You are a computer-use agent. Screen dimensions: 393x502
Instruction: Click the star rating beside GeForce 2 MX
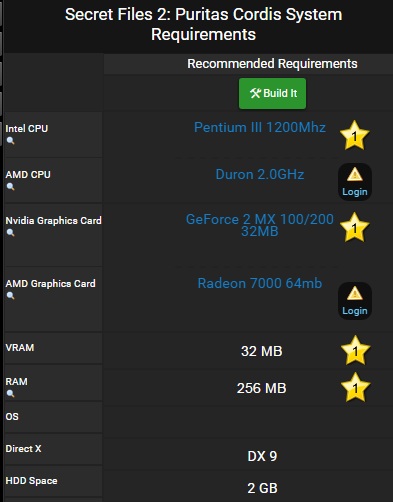tap(355, 227)
